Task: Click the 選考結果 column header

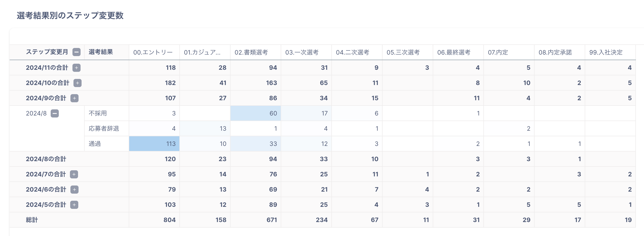Action: (101, 52)
